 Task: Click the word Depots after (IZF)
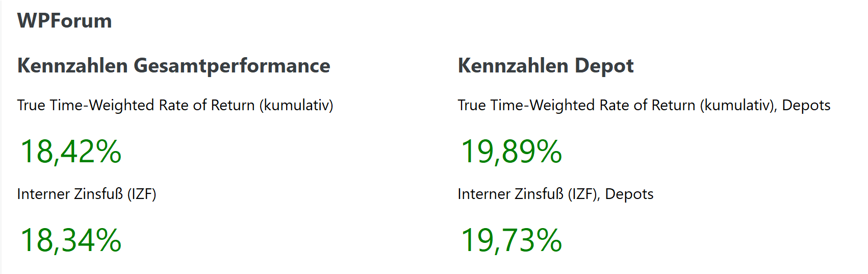point(629,194)
